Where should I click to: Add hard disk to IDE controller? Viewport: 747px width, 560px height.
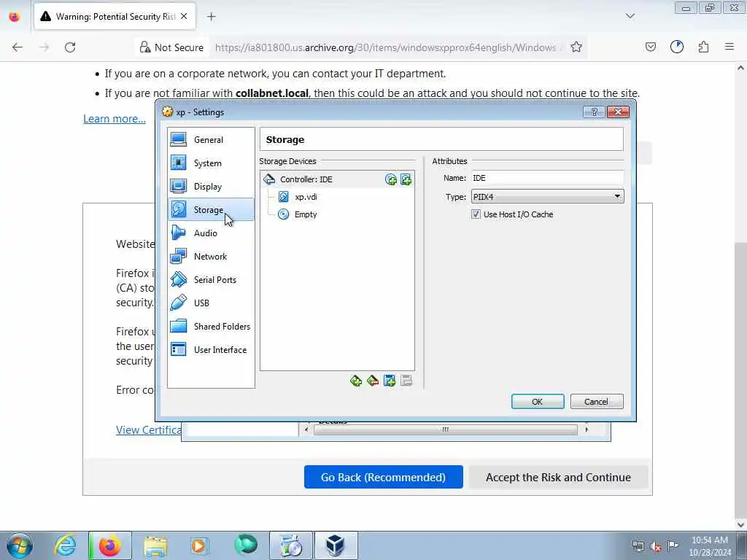pyautogui.click(x=406, y=179)
